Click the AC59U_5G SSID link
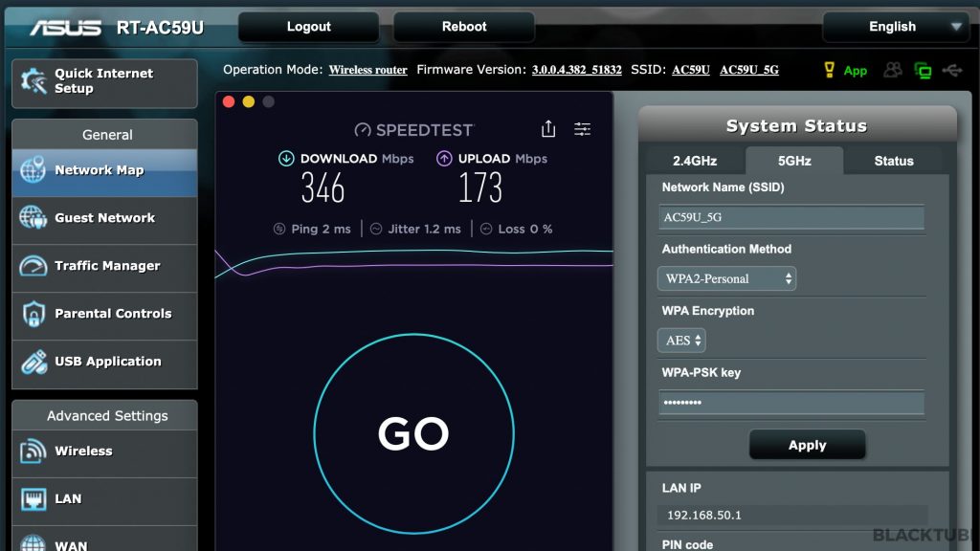 749,70
